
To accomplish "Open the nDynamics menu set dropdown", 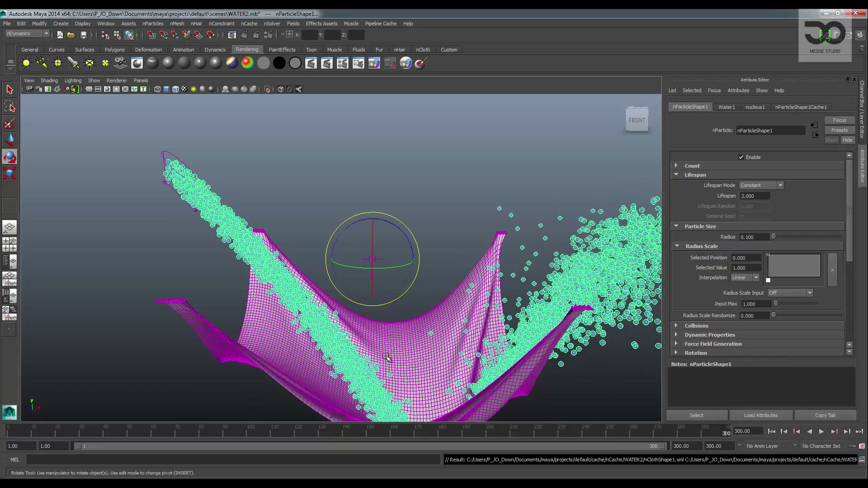I will [x=27, y=34].
